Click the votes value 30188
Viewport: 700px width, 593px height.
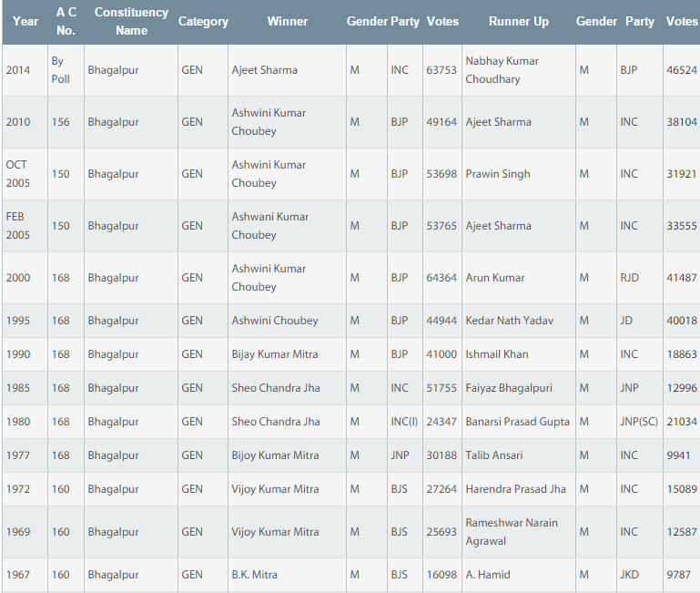coord(441,455)
